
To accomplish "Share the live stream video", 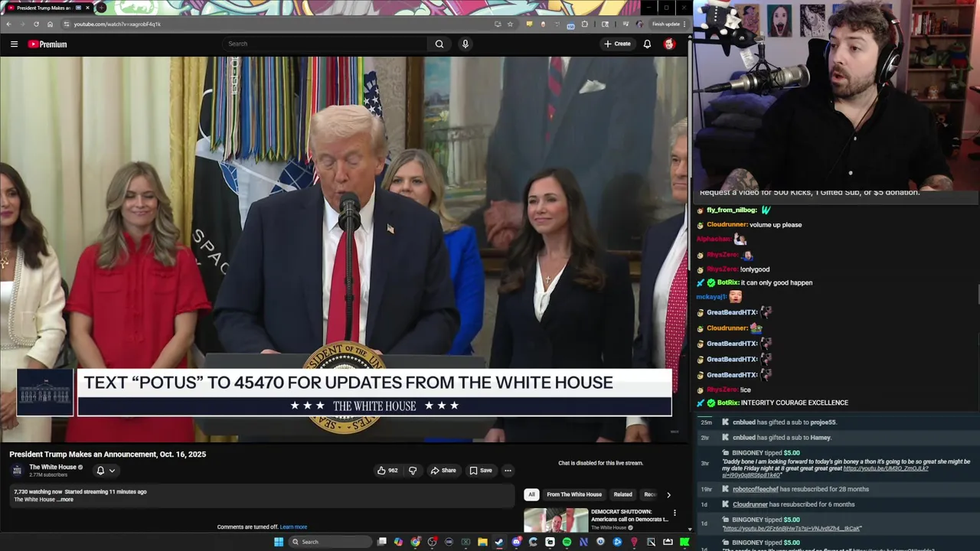I will point(443,471).
